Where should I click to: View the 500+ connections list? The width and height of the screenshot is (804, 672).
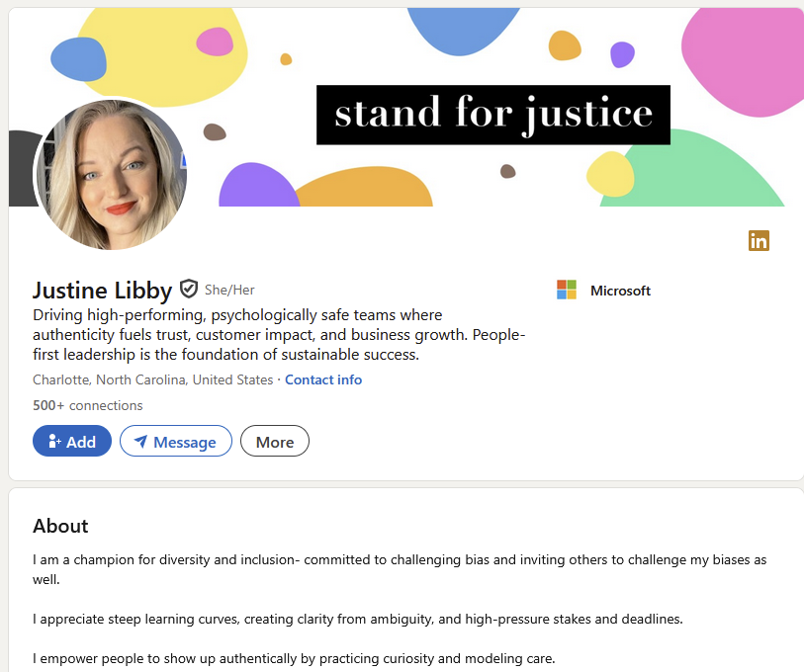point(88,405)
